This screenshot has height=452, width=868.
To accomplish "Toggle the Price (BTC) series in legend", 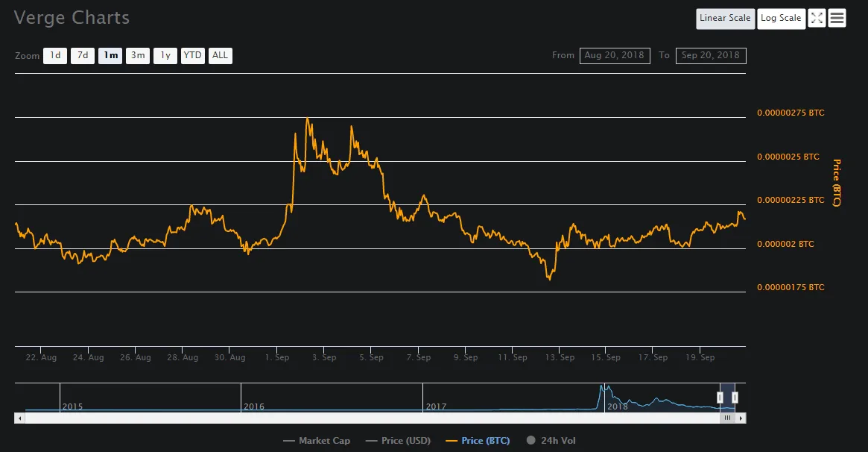I will point(478,441).
